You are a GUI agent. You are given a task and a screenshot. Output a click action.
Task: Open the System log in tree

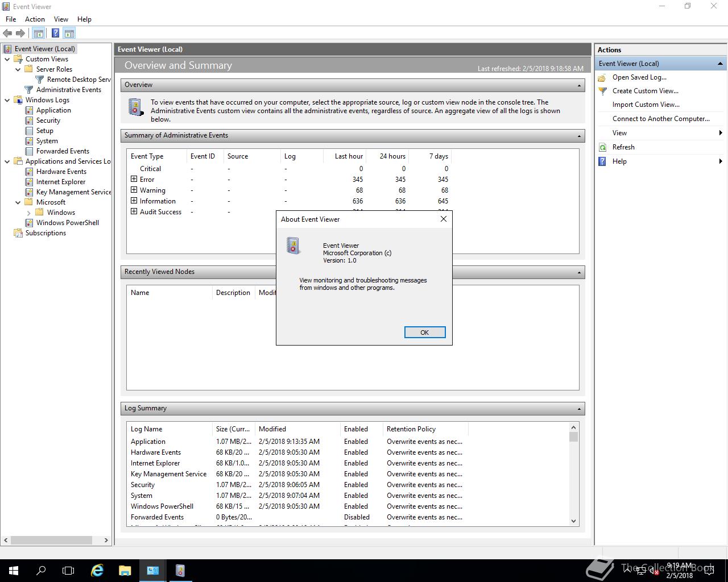(x=47, y=141)
